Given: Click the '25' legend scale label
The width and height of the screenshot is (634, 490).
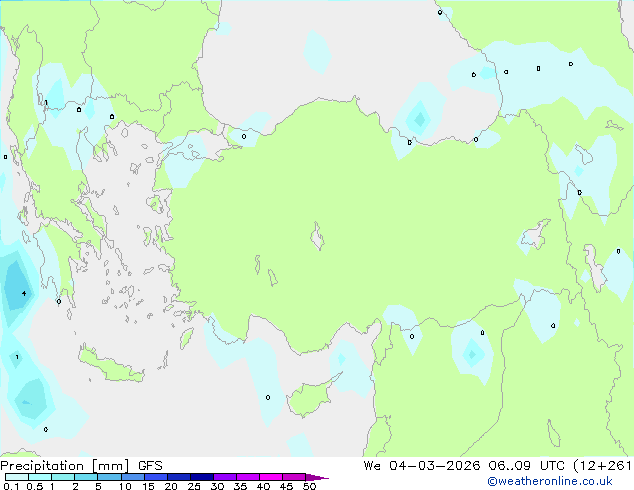Looking at the screenshot, I should [194, 486].
